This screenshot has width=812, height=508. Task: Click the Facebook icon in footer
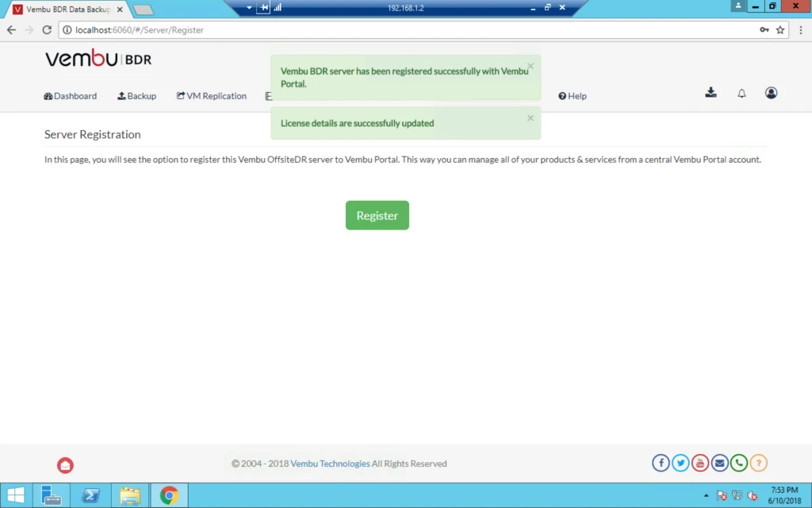[x=661, y=463]
